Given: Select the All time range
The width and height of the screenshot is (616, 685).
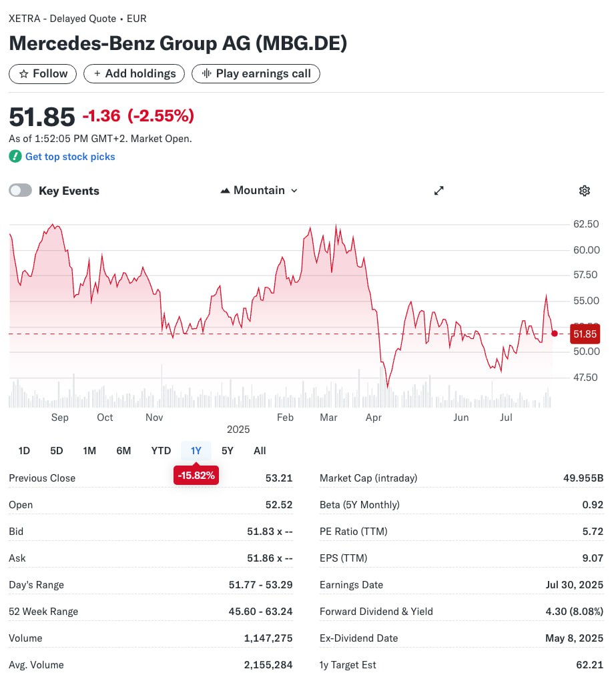Looking at the screenshot, I should tap(260, 451).
